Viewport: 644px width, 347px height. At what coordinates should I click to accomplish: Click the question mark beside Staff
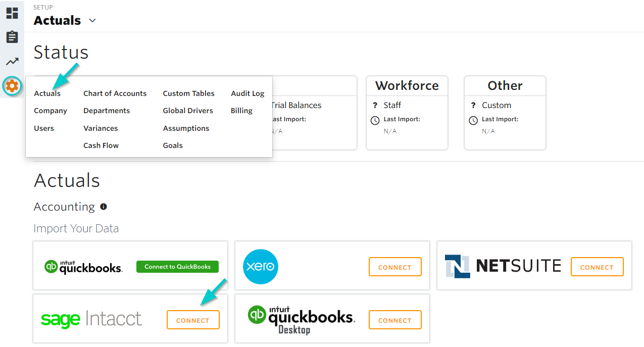(x=375, y=105)
